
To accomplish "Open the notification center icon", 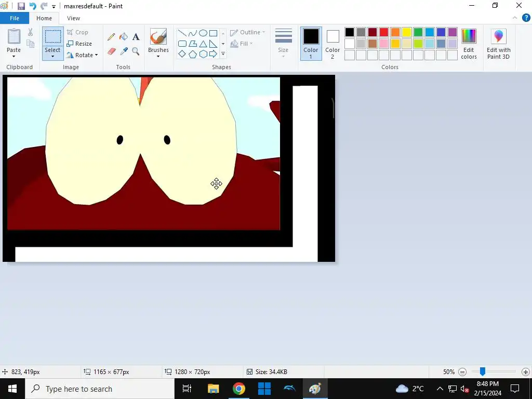I will click(515, 389).
